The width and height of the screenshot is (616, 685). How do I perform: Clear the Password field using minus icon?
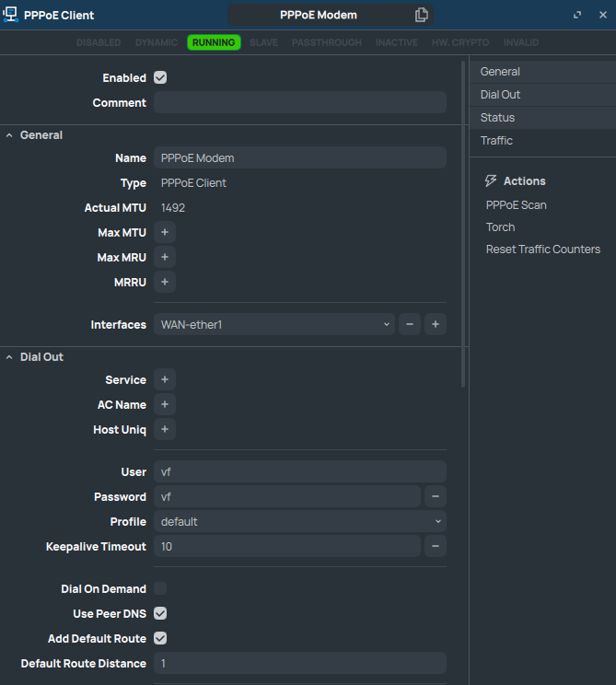pos(436,497)
